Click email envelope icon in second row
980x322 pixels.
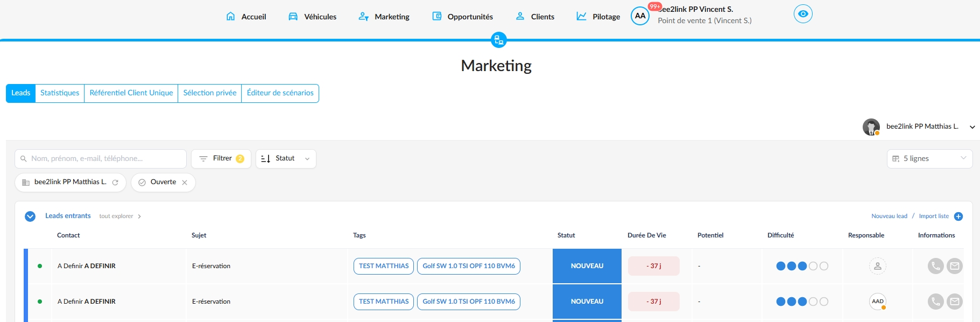click(x=955, y=302)
